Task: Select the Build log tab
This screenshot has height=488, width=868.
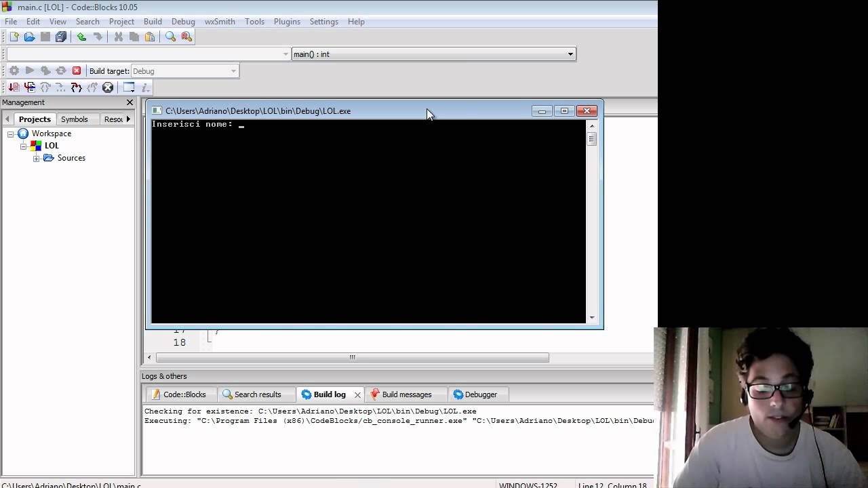Action: (330, 394)
